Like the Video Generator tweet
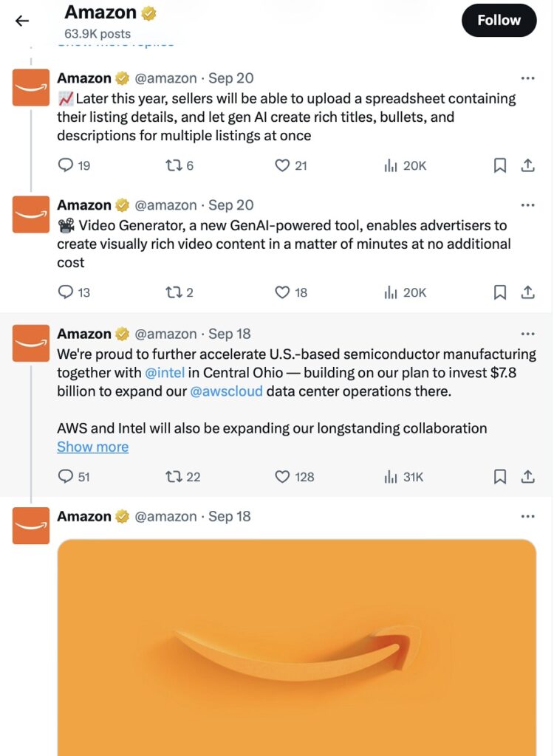Screen dimensions: 554x756 point(282,293)
